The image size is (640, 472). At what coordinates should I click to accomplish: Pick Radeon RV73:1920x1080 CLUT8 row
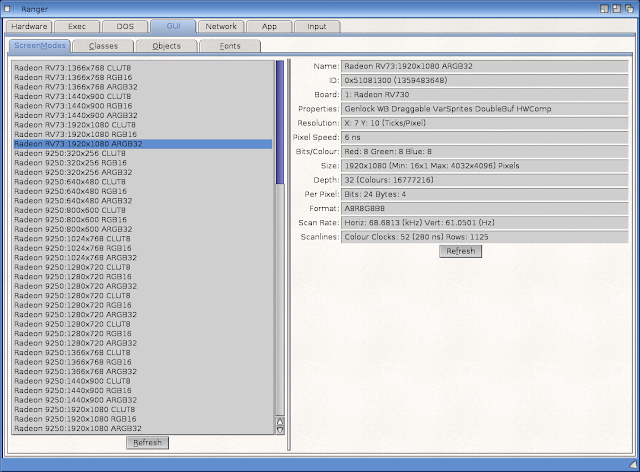coord(143,125)
